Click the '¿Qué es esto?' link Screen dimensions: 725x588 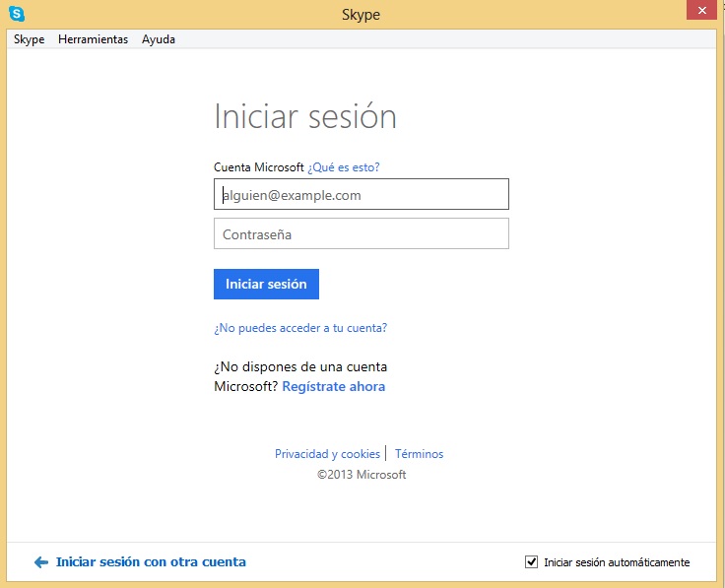tap(344, 167)
